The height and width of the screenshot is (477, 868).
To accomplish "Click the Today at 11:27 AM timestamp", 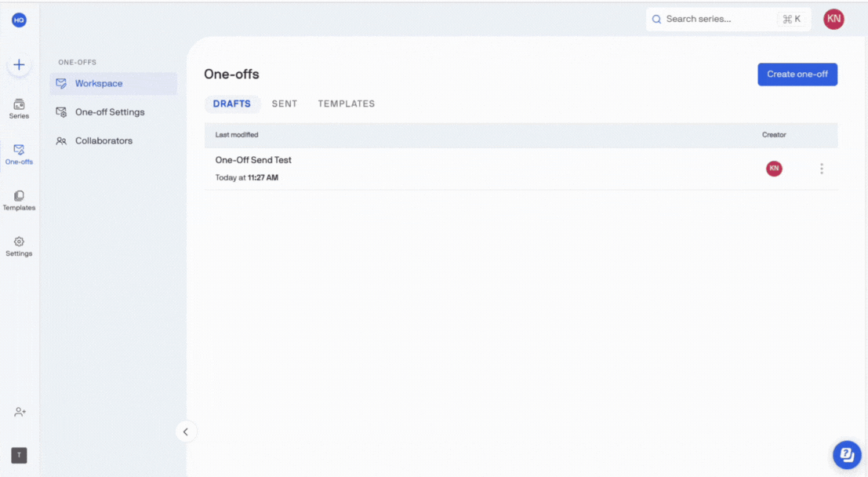I will [246, 178].
